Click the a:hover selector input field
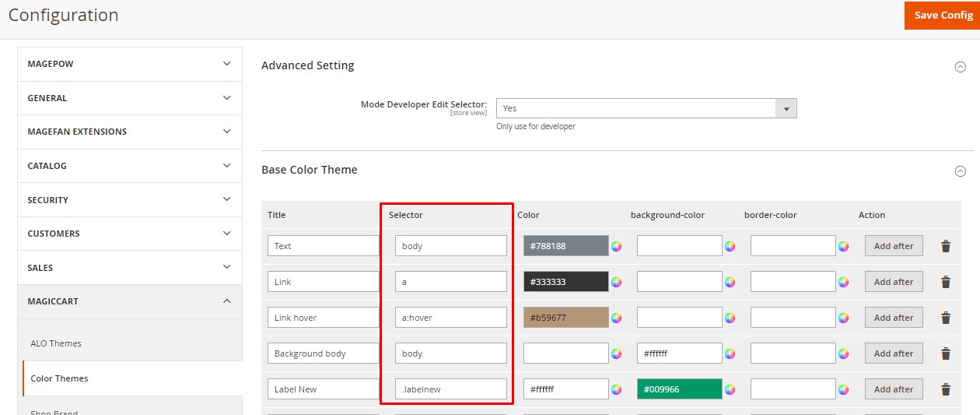This screenshot has width=980, height=415. click(x=450, y=318)
